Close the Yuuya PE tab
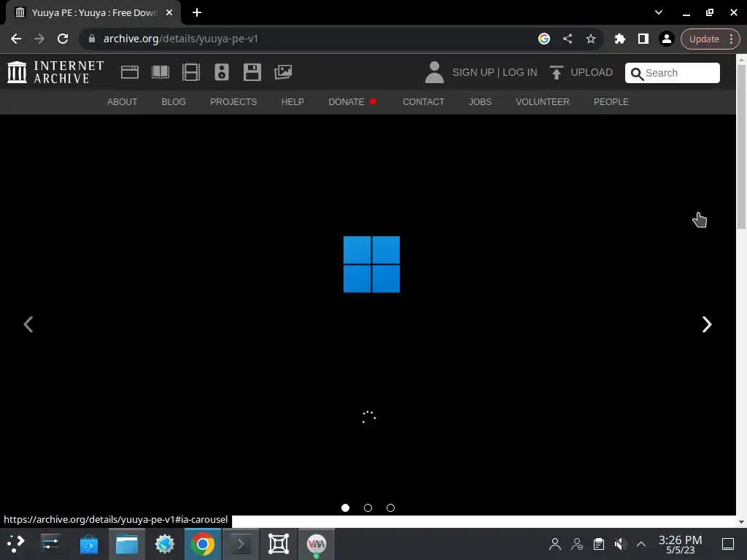 click(x=169, y=12)
